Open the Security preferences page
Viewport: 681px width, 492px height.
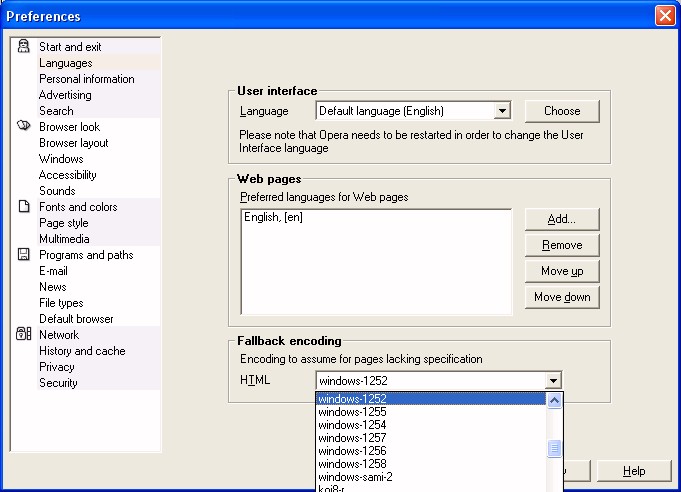pyautogui.click(x=58, y=383)
